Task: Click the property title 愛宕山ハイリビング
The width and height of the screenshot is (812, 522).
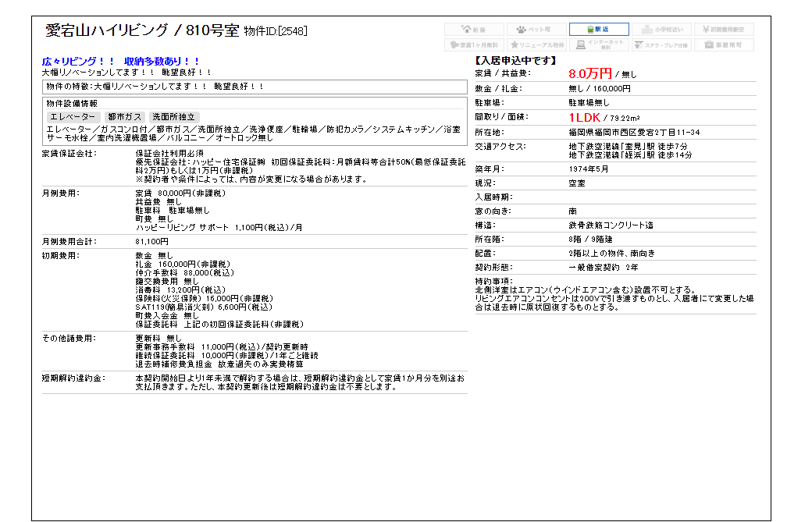Action: (106, 31)
